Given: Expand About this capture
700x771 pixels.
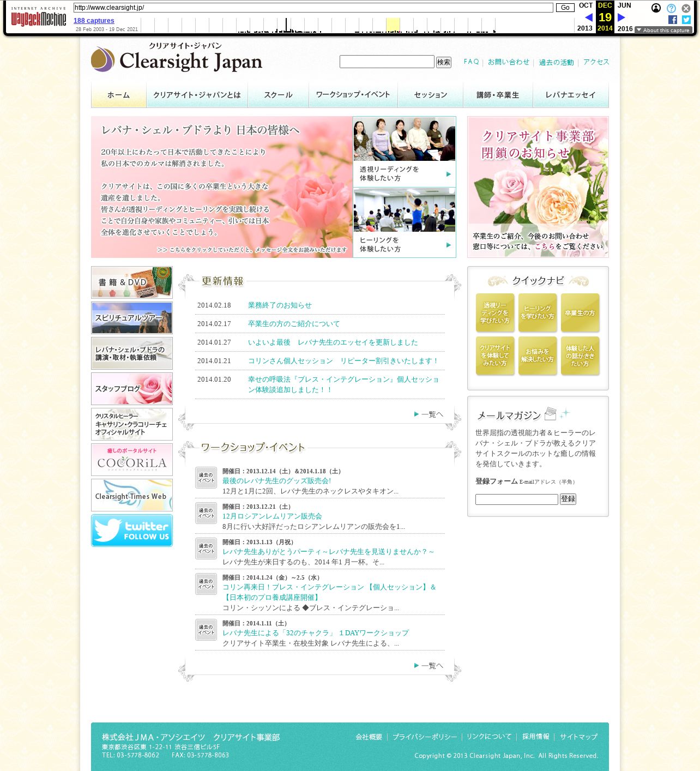Looking at the screenshot, I should [x=663, y=30].
